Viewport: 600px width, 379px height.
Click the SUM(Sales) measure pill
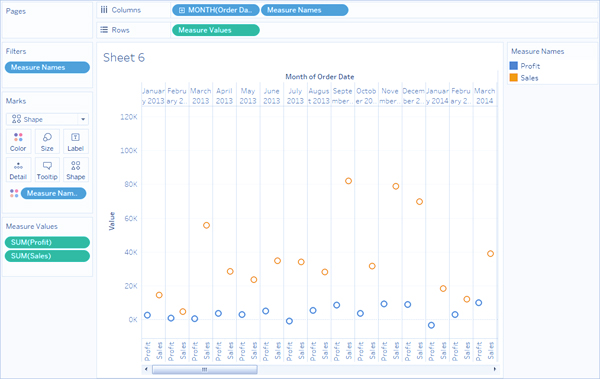pos(47,256)
